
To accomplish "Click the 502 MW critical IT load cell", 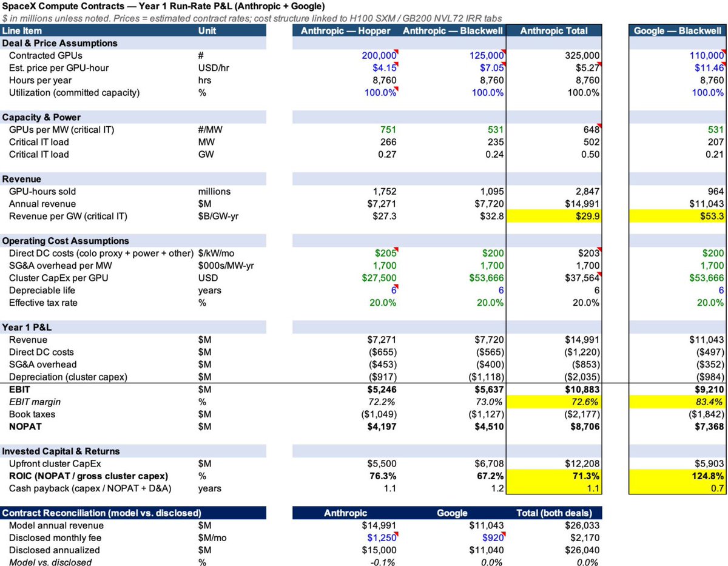I will pos(591,142).
